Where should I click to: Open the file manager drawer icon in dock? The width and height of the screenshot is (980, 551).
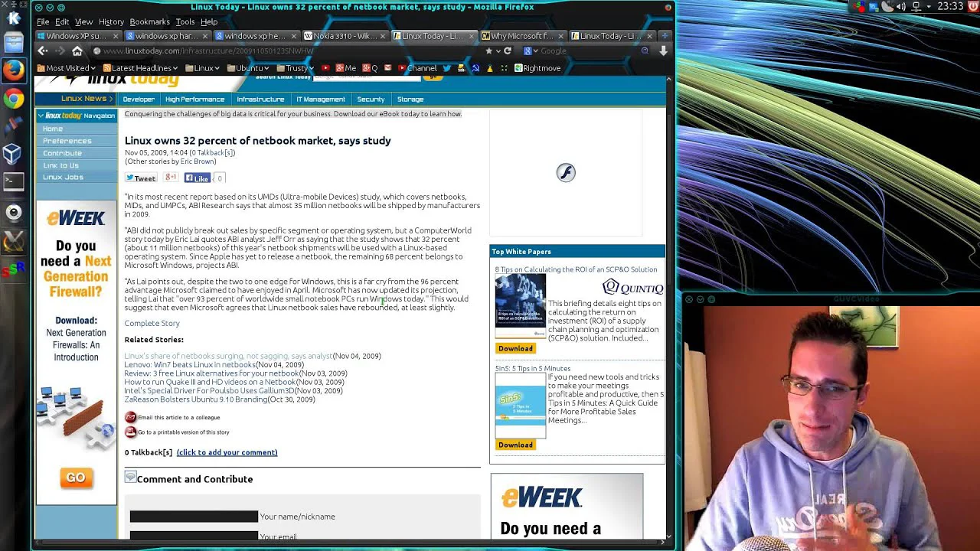(x=13, y=43)
